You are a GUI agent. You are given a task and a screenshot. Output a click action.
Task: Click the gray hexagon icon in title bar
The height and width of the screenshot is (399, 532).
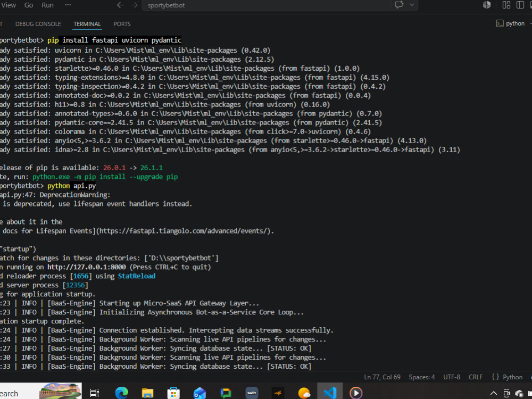487,5
